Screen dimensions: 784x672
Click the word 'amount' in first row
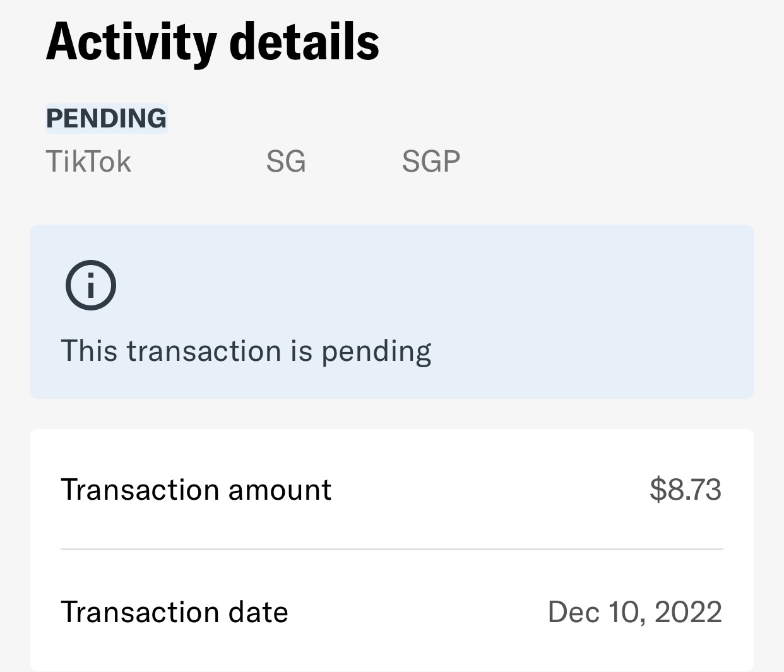point(280,490)
